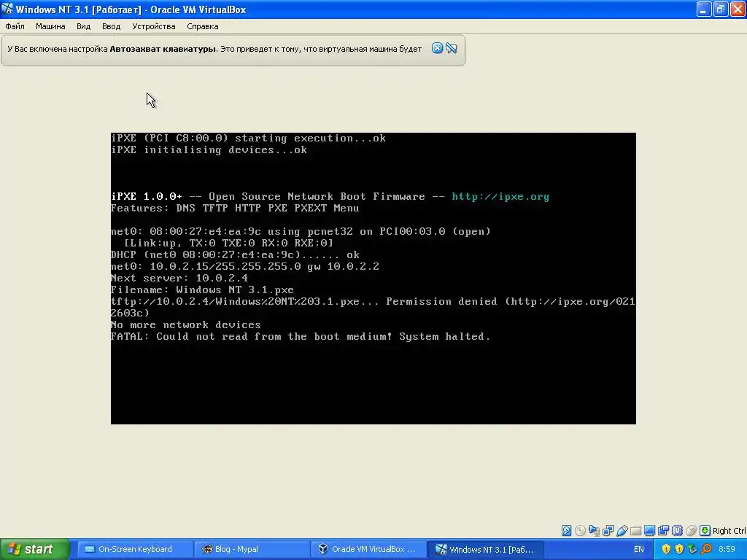Restore down the VirtualBox VM window
This screenshot has width=747, height=560.
[721, 9]
